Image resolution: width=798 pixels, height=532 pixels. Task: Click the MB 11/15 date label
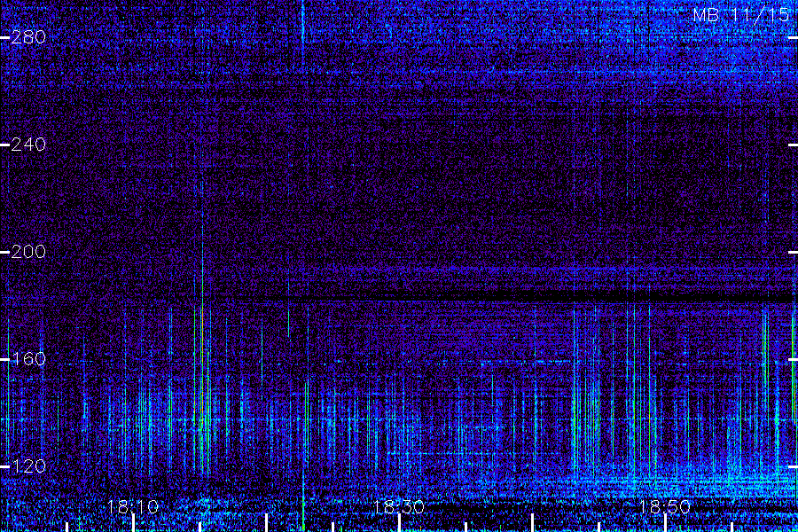tap(741, 15)
